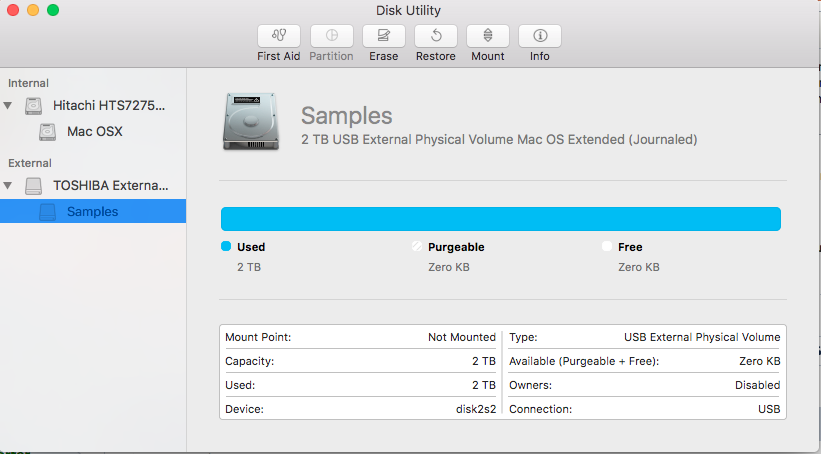Click the Erase label text
Viewport: 821px width, 454px height.
coord(384,56)
